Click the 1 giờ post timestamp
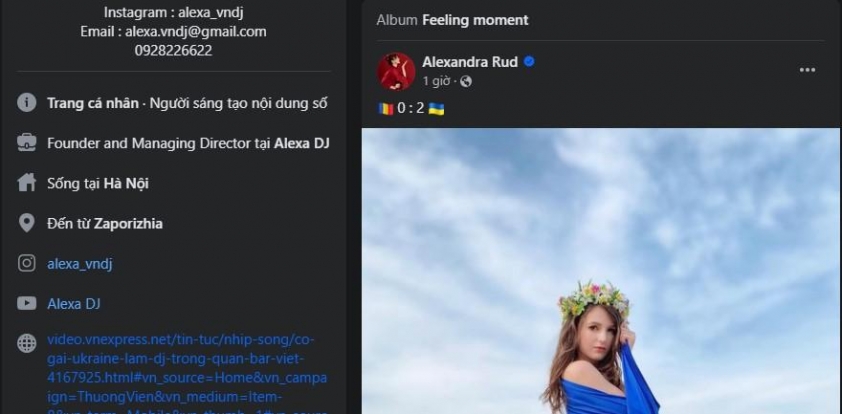Viewport: 842px width, 414px height. (438, 81)
